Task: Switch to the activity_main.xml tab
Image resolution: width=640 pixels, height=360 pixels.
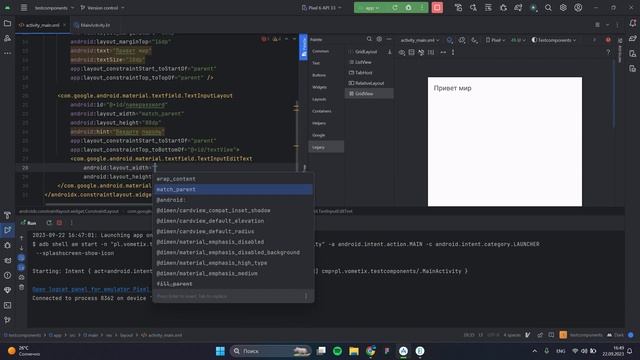Action: (x=42, y=25)
